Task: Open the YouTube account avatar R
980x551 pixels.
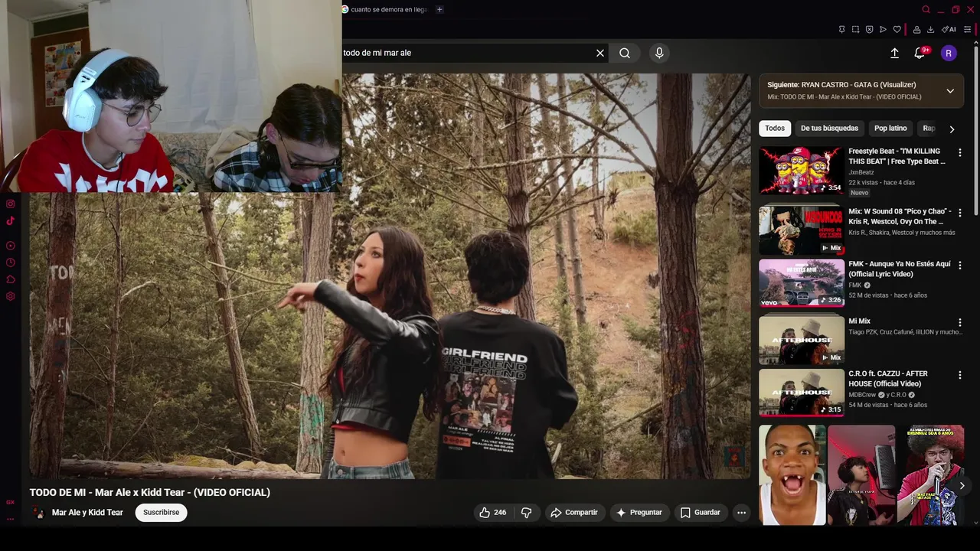Action: click(949, 53)
